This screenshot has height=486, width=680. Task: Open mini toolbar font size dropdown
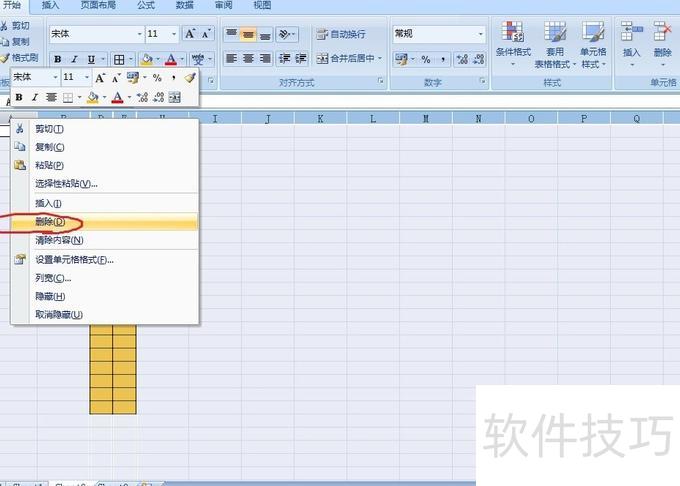click(x=87, y=78)
